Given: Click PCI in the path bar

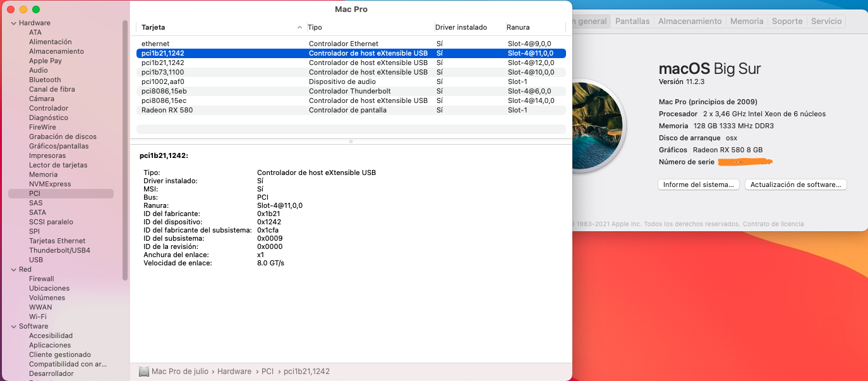Looking at the screenshot, I should (x=268, y=372).
